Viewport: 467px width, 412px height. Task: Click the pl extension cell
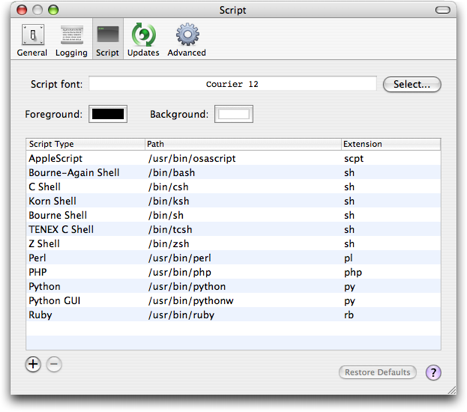click(x=348, y=258)
